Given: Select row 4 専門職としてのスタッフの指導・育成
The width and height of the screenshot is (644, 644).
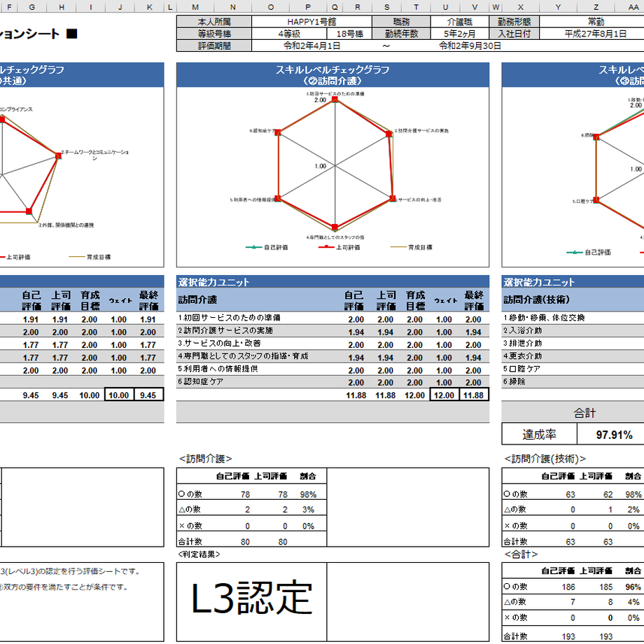Looking at the screenshot, I should (x=332, y=356).
